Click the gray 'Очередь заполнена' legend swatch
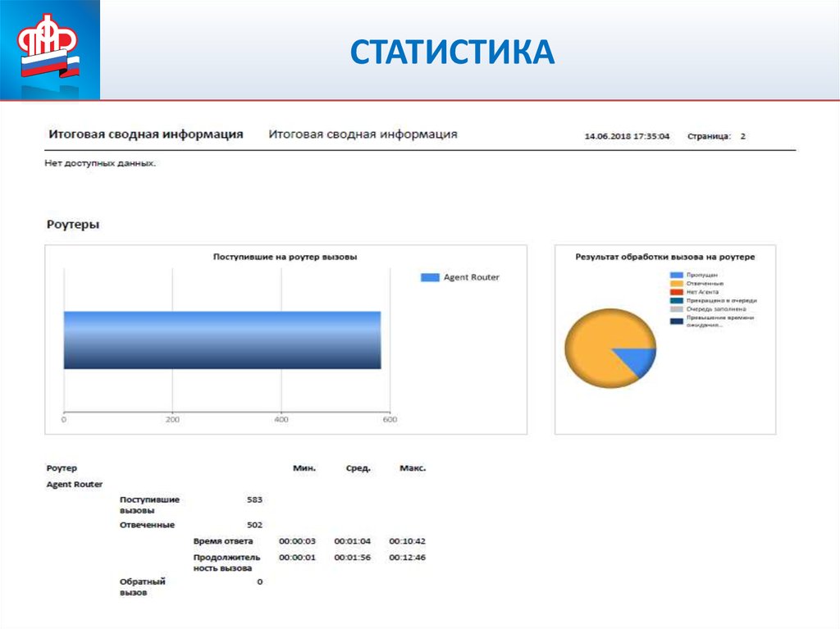Viewport: 840px width, 629px height. tap(677, 309)
